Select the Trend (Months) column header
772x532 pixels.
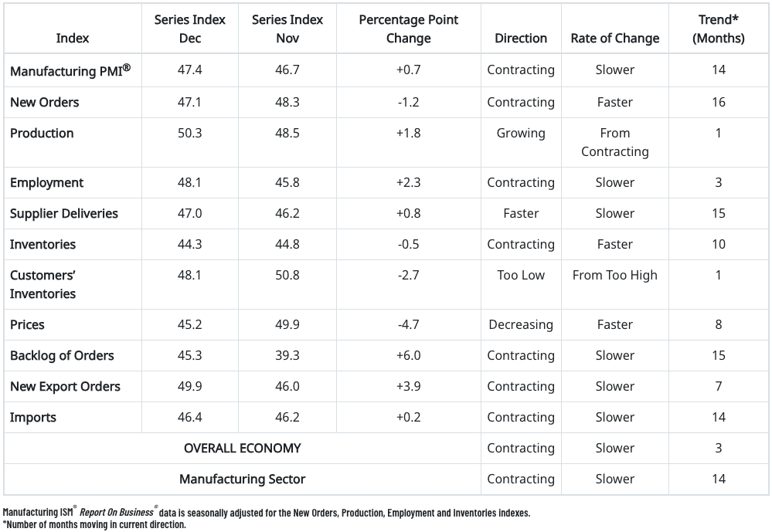[719, 29]
